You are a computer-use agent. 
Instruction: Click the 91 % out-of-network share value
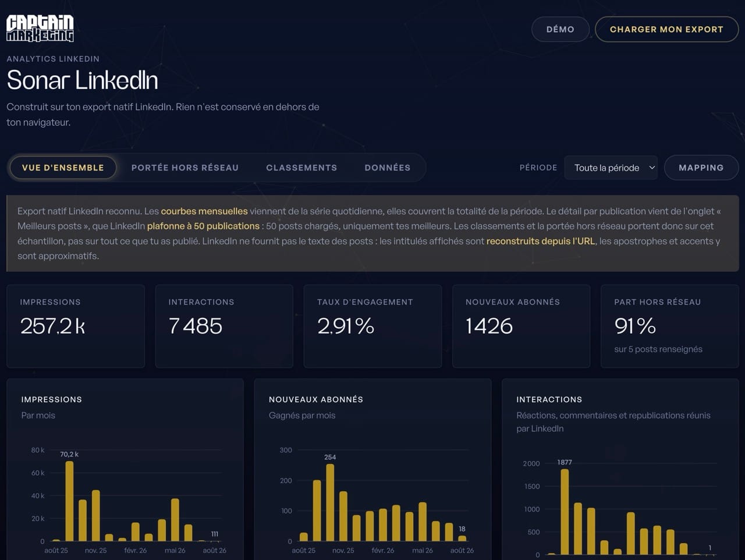635,326
